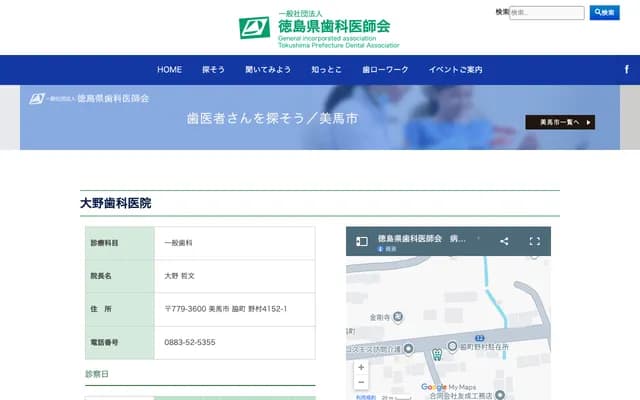The height and width of the screenshot is (400, 640).
Task: Click the map share icon
Action: point(504,241)
